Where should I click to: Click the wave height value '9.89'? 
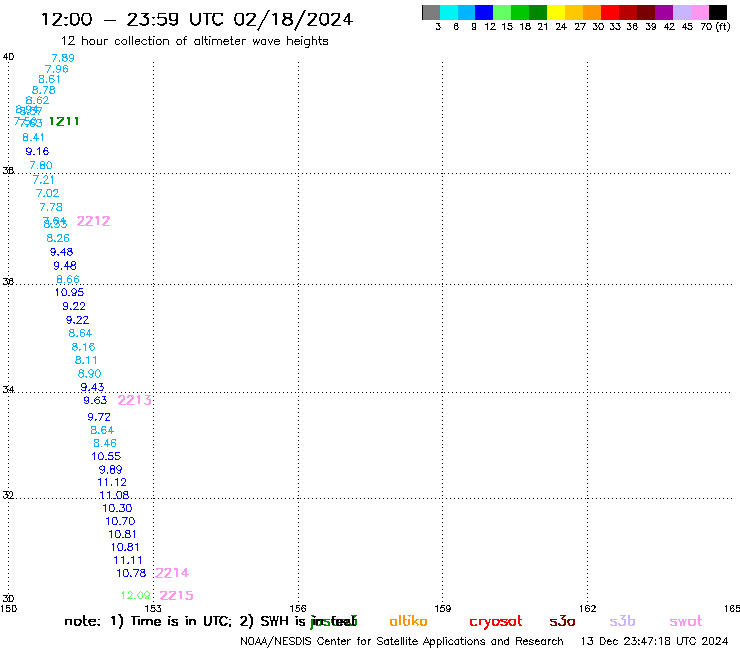coord(110,470)
